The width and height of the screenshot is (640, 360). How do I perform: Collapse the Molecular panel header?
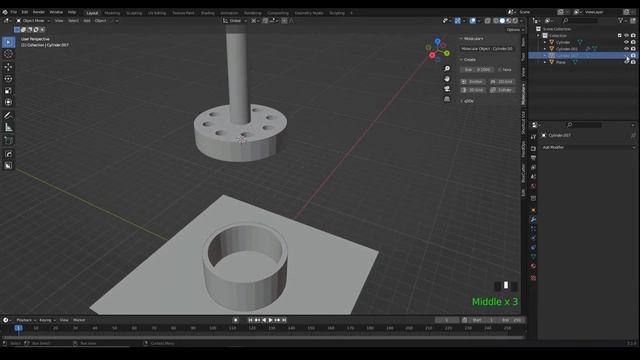(x=461, y=38)
